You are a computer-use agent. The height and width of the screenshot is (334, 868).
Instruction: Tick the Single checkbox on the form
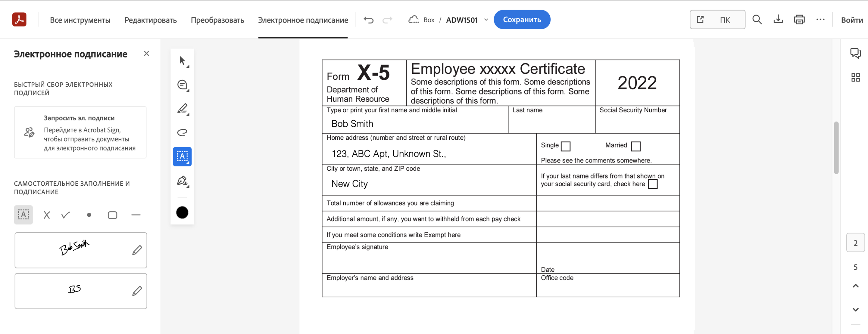(x=565, y=146)
